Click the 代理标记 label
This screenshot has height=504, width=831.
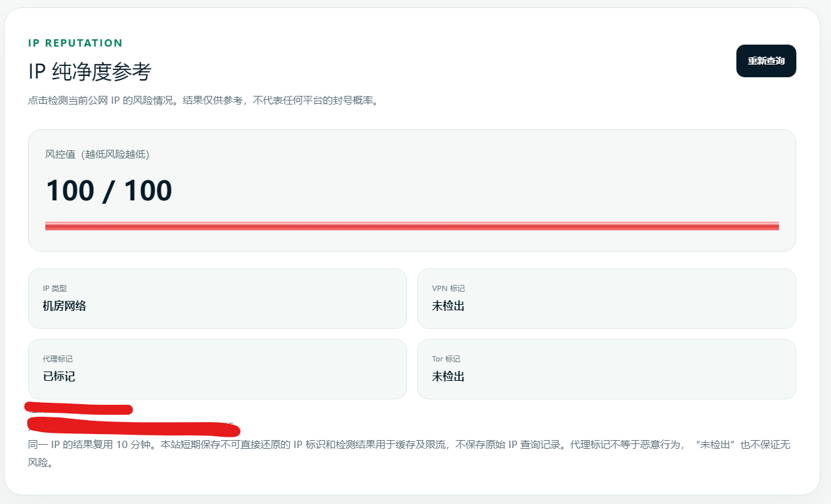(x=57, y=359)
